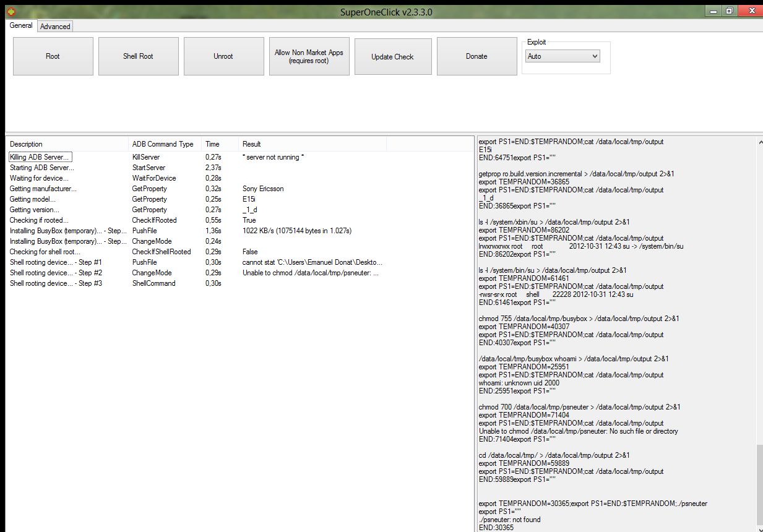This screenshot has height=532, width=763.
Task: Click the ADB Command Type column header
Action: tap(165, 144)
